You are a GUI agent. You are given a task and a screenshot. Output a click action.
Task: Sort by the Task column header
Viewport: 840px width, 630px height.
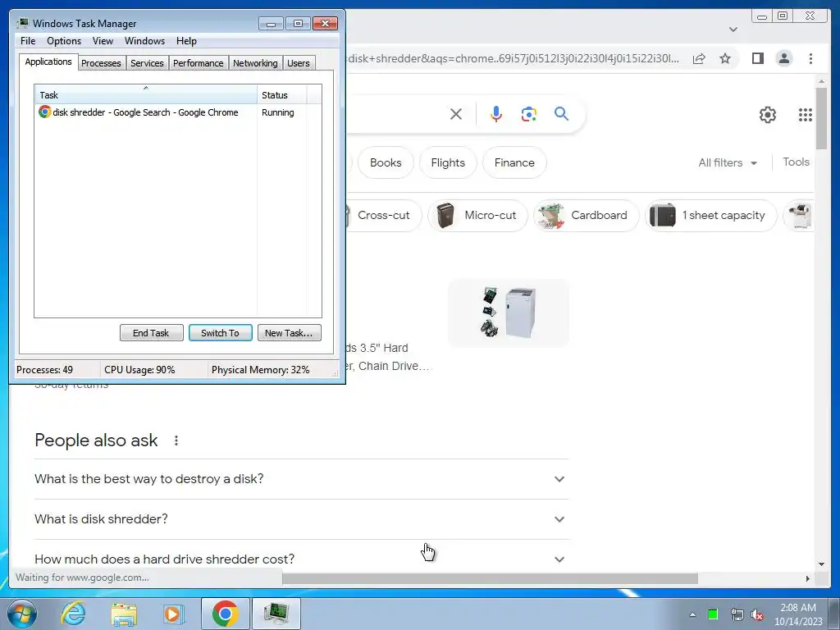(x=146, y=95)
